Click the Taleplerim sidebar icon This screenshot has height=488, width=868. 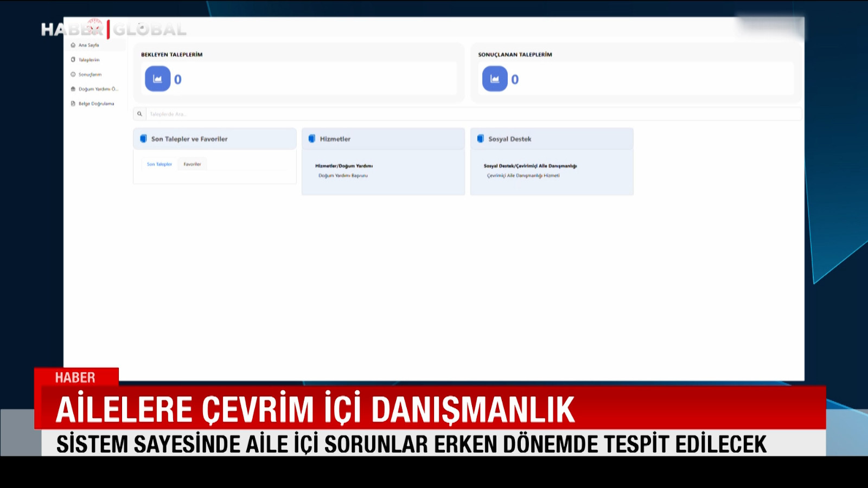click(73, 60)
